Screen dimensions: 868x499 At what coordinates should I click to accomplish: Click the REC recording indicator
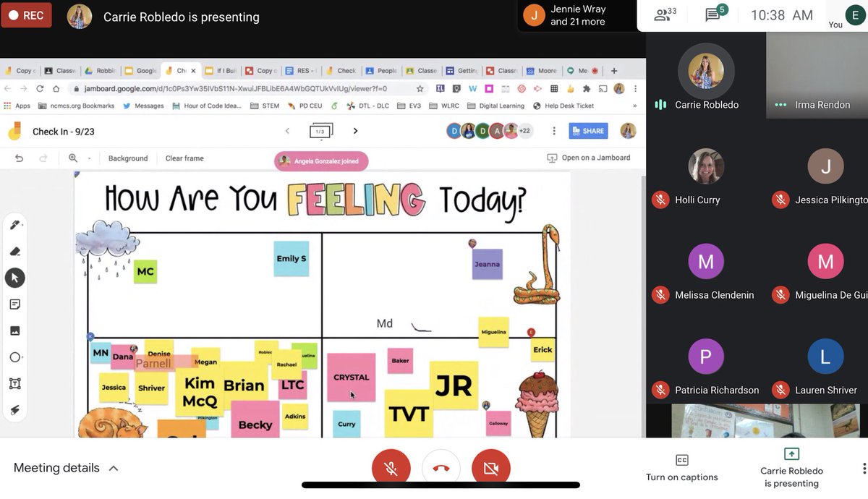[x=26, y=15]
